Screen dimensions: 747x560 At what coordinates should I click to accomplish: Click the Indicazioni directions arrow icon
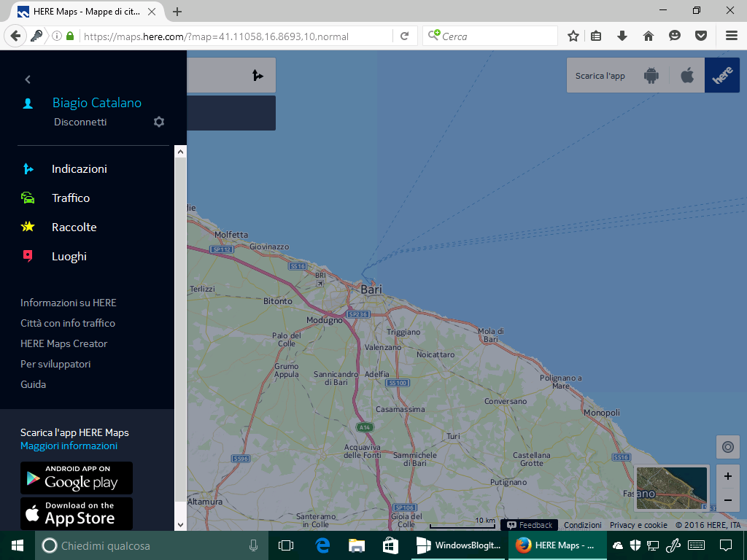(x=28, y=168)
